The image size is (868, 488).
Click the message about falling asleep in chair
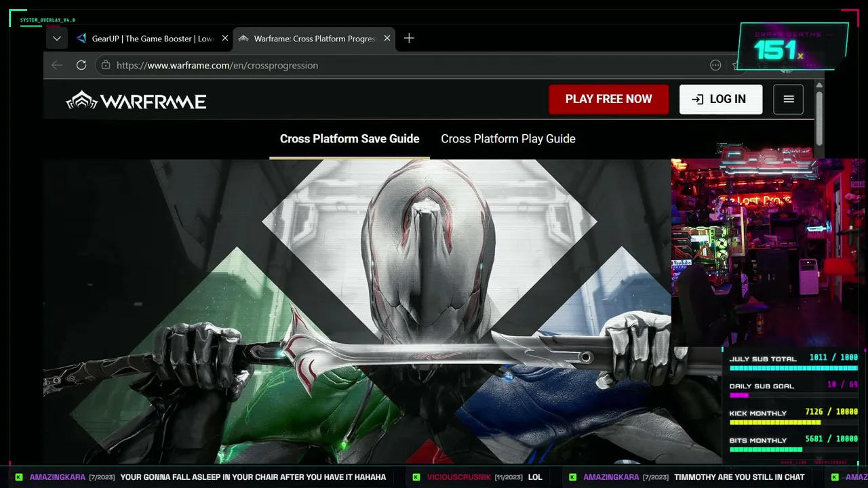[x=253, y=477]
